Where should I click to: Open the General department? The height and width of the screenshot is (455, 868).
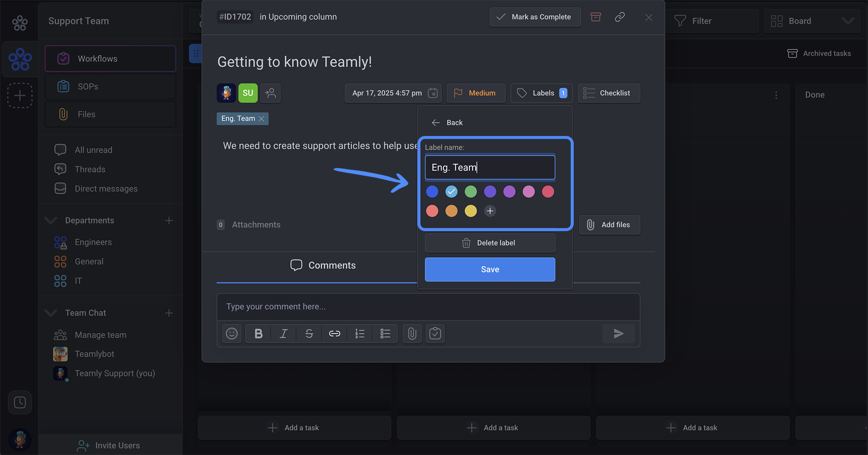79,262
